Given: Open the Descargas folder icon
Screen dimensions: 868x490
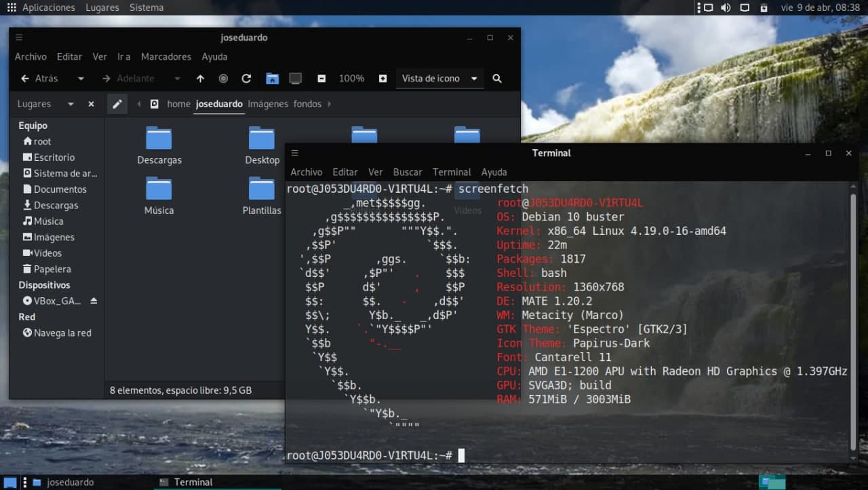Looking at the screenshot, I should point(159,145).
